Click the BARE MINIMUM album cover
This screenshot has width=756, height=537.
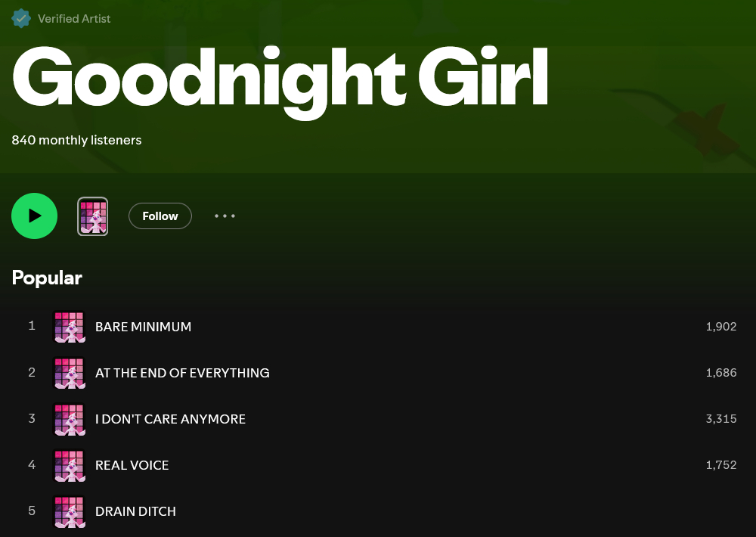(69, 327)
